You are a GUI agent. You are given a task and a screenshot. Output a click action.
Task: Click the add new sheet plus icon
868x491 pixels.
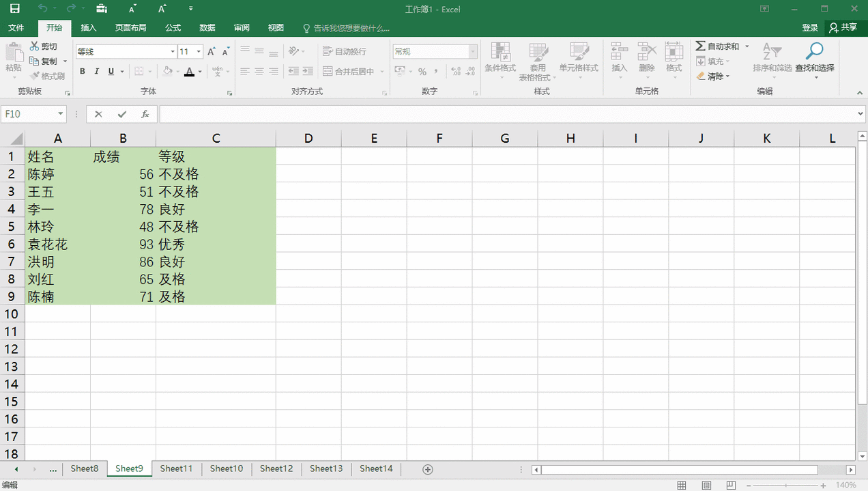428,469
